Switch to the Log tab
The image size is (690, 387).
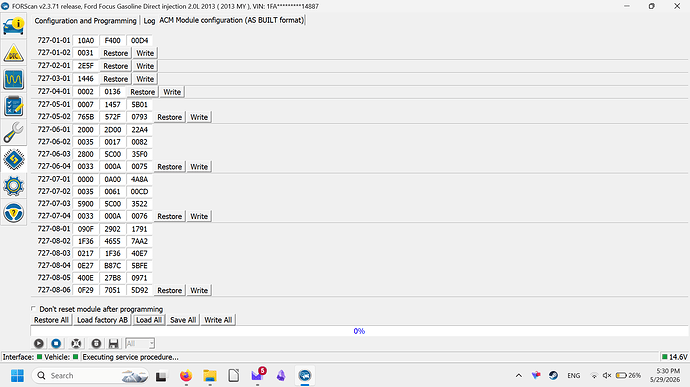tap(149, 21)
